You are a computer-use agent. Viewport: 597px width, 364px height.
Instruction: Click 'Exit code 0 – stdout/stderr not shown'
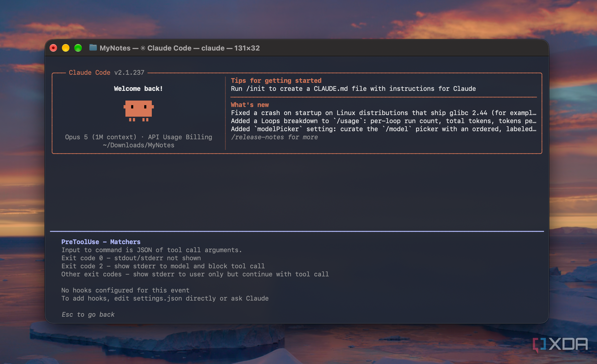(131, 258)
